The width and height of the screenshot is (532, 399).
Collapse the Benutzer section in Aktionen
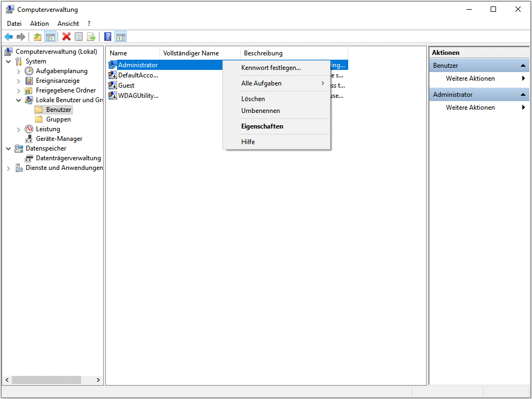click(x=523, y=66)
